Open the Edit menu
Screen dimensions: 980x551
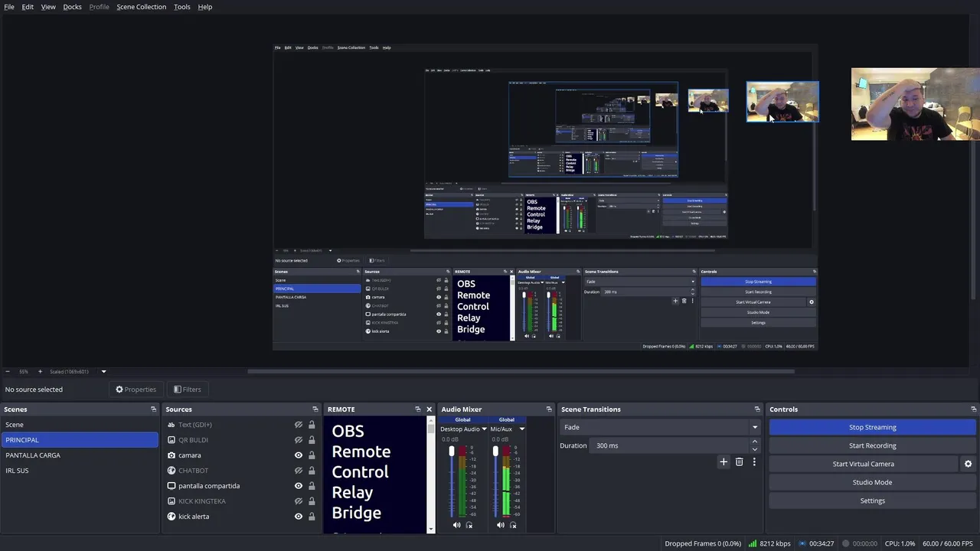(28, 7)
